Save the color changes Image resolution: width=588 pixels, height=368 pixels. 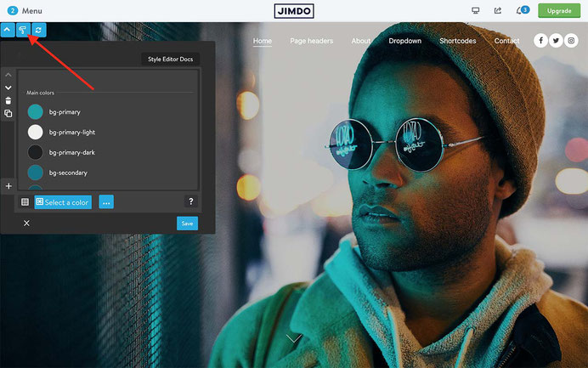(187, 224)
